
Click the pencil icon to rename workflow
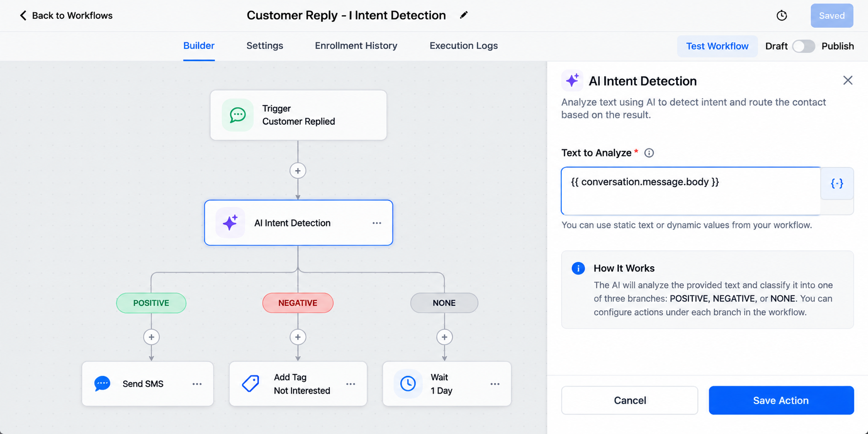pos(463,15)
